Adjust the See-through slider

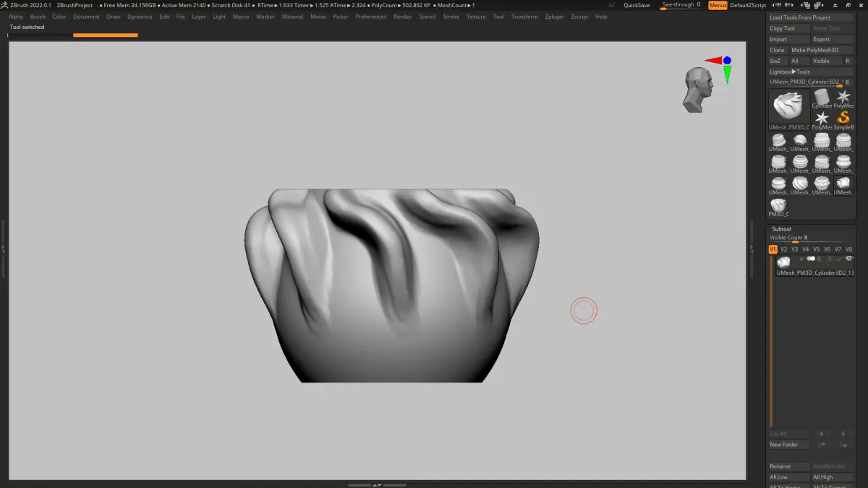tap(682, 5)
